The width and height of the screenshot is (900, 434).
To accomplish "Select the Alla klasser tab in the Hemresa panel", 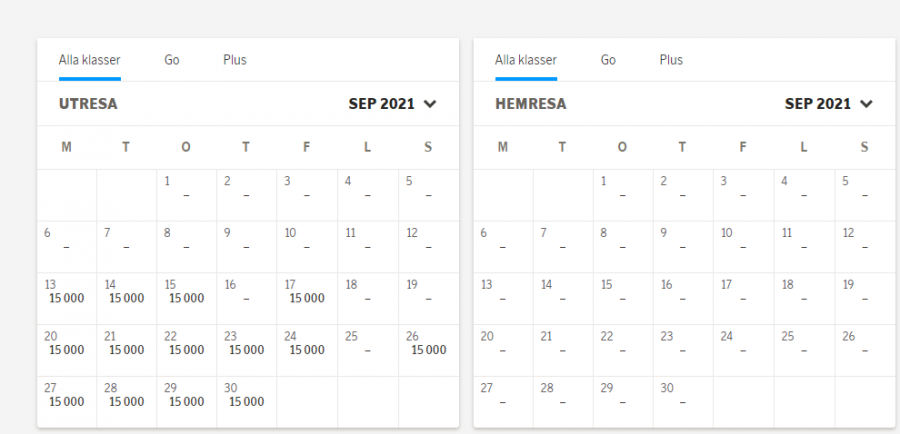I will 525,60.
